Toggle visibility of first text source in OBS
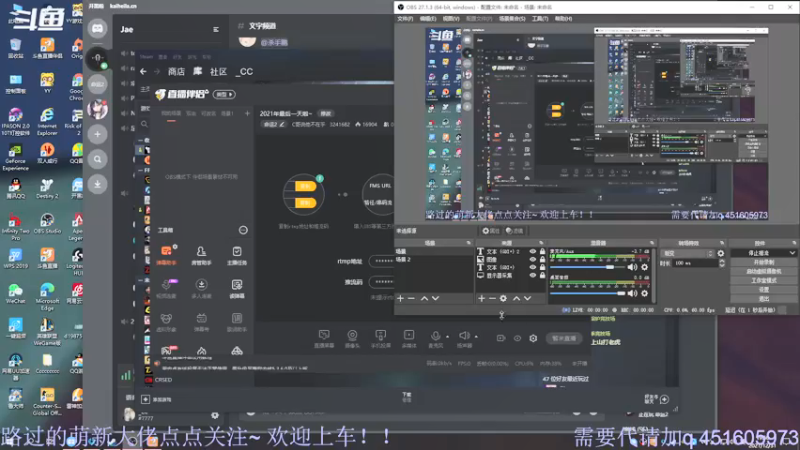Image resolution: width=800 pixels, height=450 pixels. [x=533, y=252]
